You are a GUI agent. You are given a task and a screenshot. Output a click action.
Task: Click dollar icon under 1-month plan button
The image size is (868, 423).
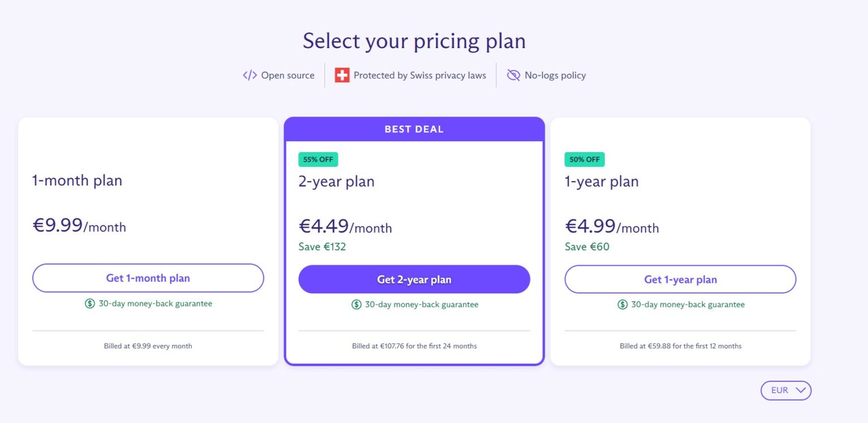tap(90, 304)
